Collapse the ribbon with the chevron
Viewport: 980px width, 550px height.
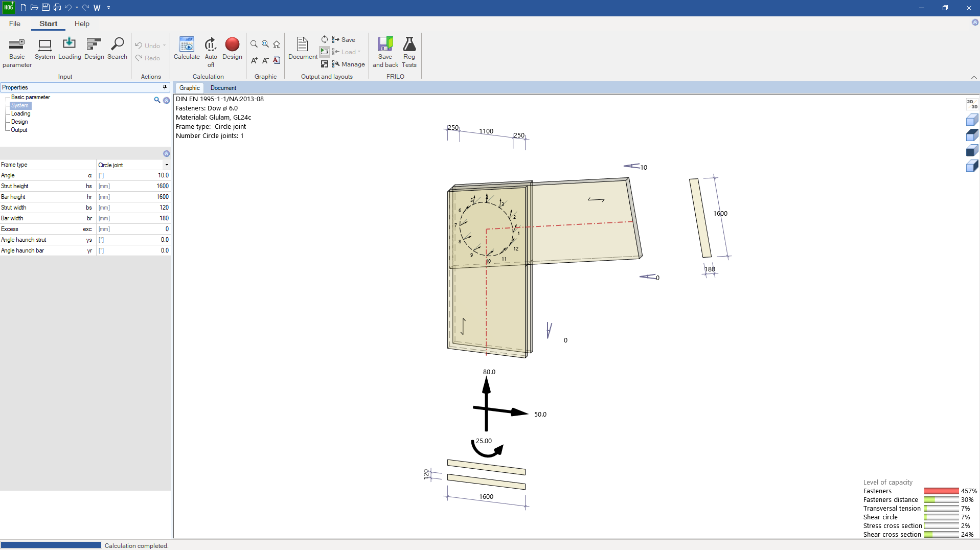pyautogui.click(x=973, y=77)
